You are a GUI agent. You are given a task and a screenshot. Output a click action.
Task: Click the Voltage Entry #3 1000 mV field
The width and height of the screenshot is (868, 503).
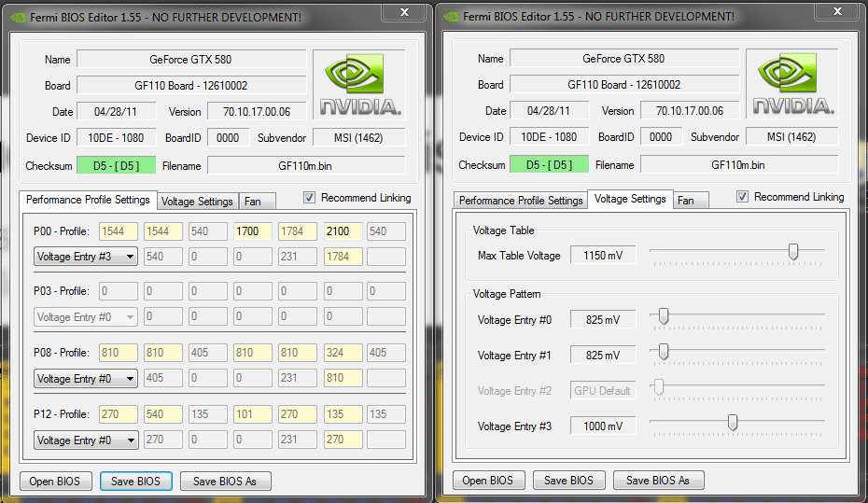tap(603, 426)
